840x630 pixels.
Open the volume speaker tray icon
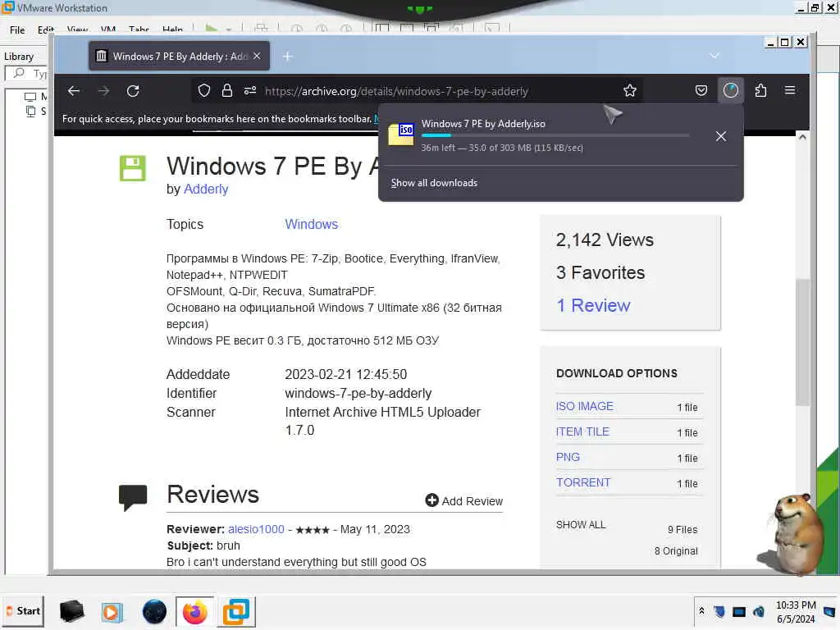[x=759, y=611]
